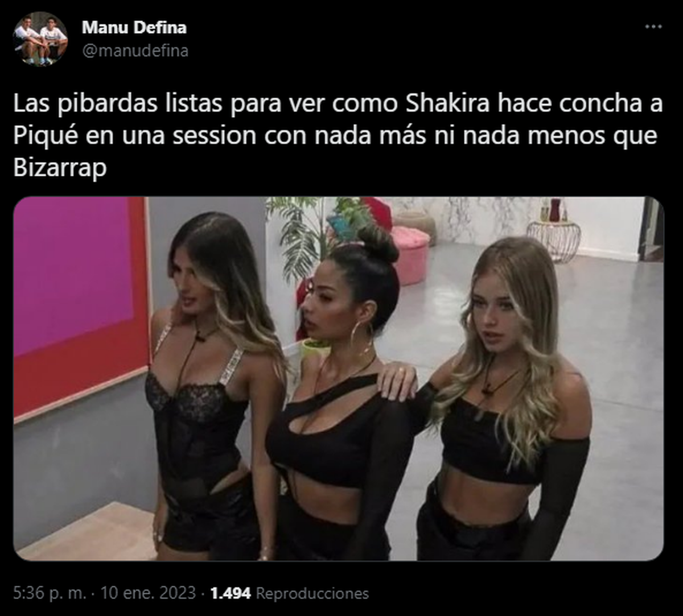The image size is (683, 616).
Task: Click the magenta wall panel in photo
Action: (x=73, y=276)
